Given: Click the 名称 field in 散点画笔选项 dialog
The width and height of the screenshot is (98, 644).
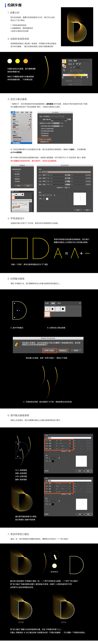Looking at the screenshot, I should click(66, 172).
